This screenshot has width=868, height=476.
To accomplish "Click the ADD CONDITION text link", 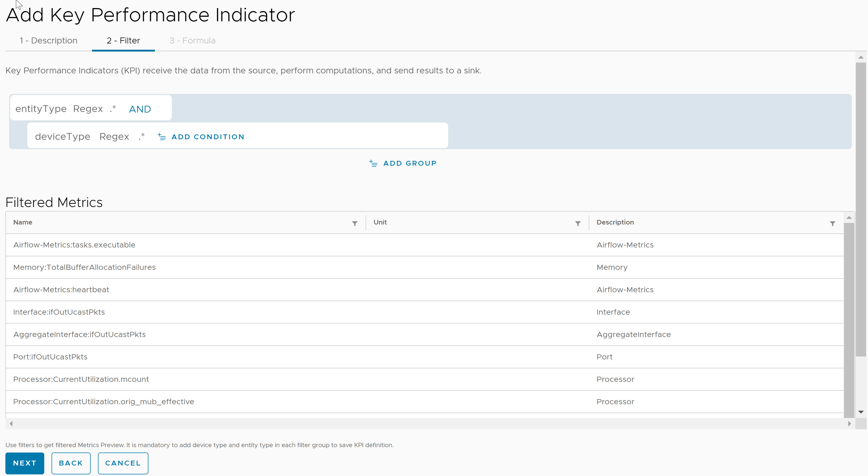I will coord(208,137).
